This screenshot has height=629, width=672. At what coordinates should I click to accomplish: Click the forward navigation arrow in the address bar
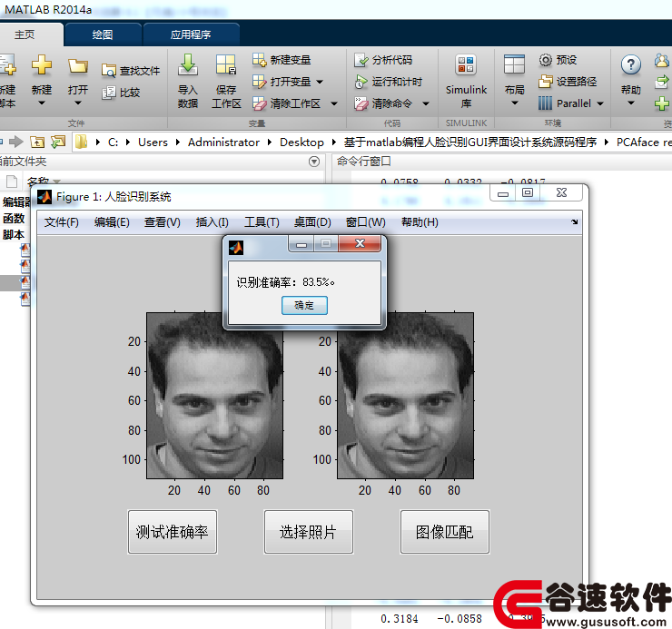click(16, 142)
